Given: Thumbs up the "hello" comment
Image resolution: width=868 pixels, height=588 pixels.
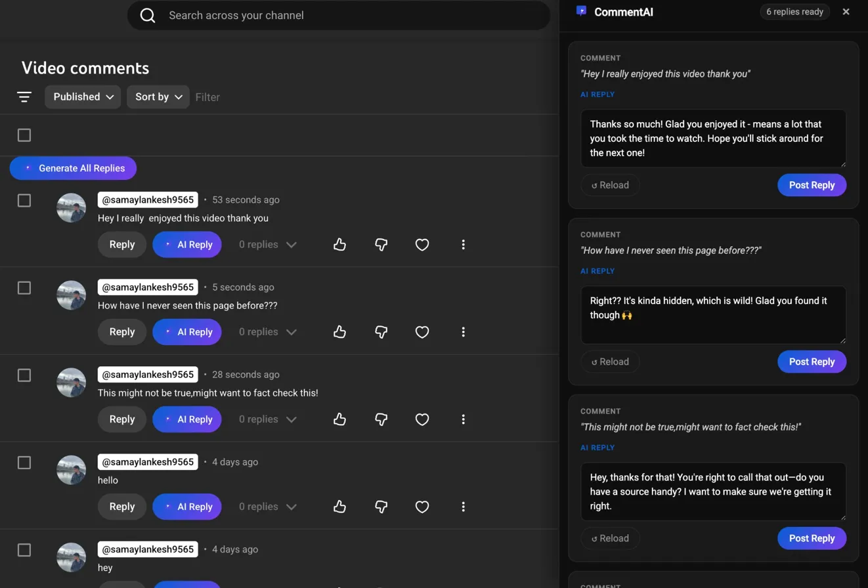Looking at the screenshot, I should [339, 507].
